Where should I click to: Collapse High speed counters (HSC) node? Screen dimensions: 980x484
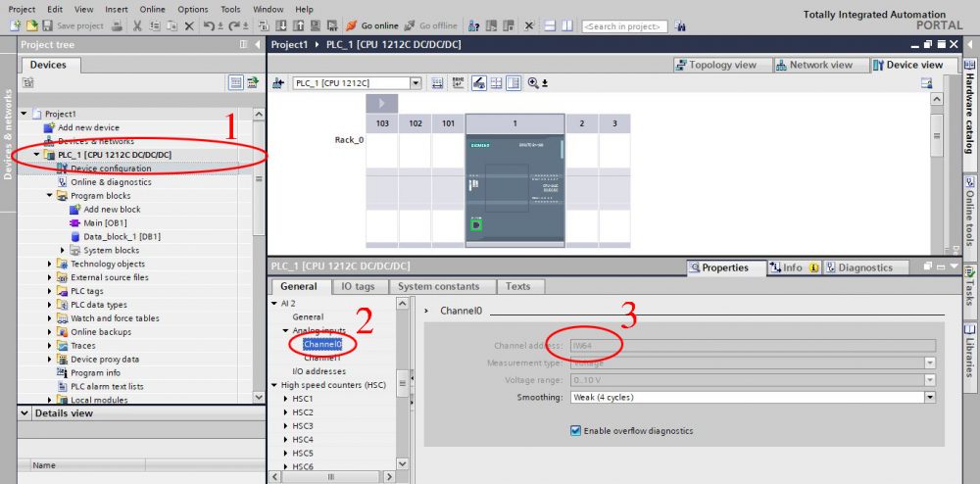tap(274, 385)
